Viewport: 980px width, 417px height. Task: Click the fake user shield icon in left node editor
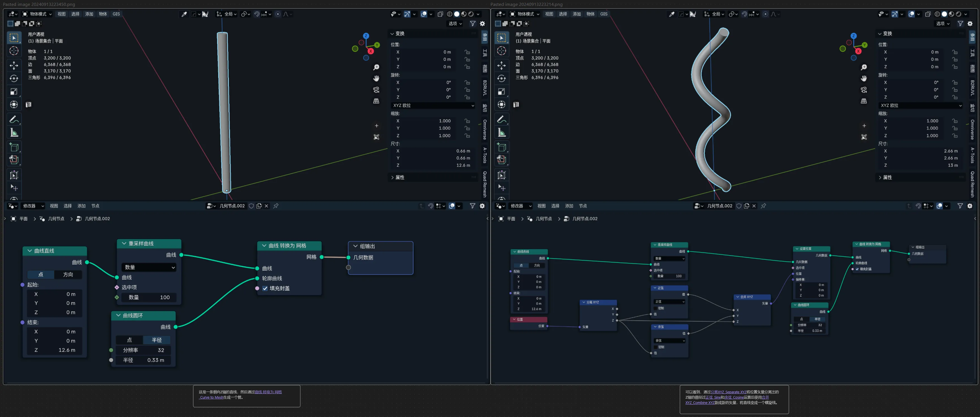pos(251,206)
